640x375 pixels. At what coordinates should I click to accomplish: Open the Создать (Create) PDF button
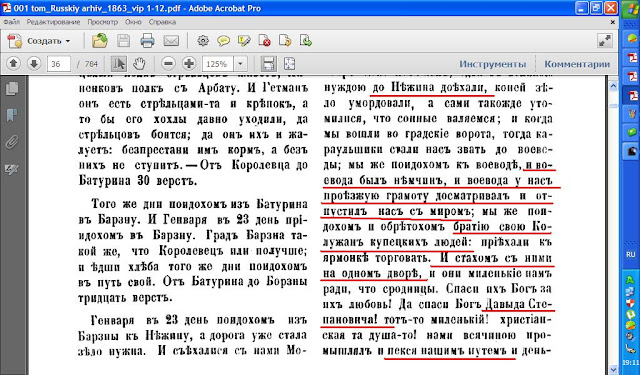click(x=38, y=41)
